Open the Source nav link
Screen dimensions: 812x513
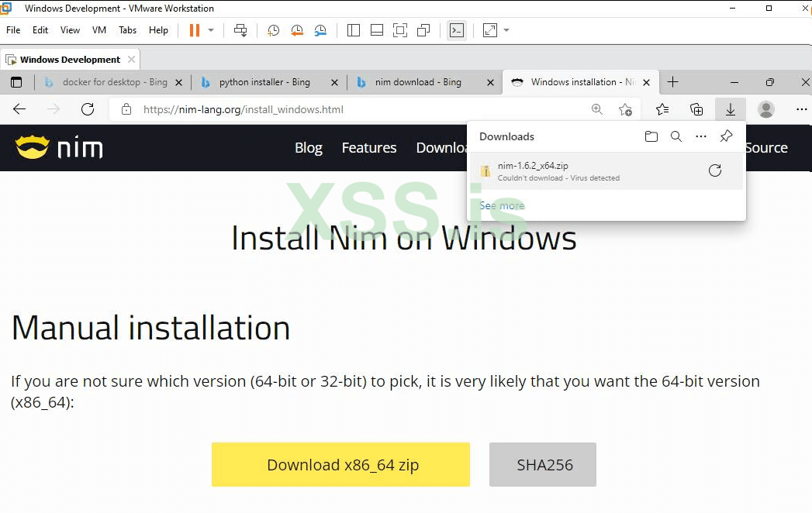click(x=766, y=148)
